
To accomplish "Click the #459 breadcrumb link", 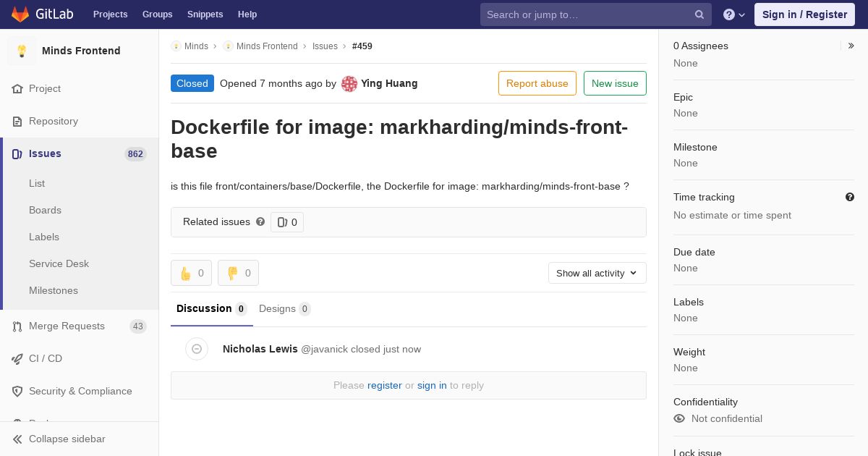I will click(x=362, y=46).
